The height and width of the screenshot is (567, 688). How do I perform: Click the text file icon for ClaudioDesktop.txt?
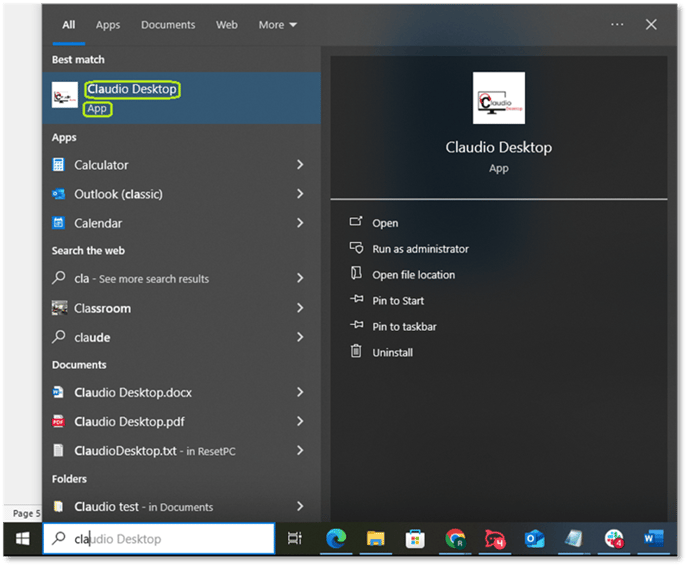click(x=58, y=450)
